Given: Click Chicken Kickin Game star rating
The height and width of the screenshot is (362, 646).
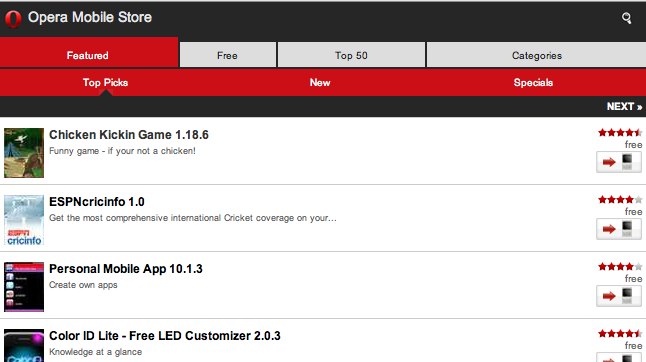Looking at the screenshot, I should 620,133.
